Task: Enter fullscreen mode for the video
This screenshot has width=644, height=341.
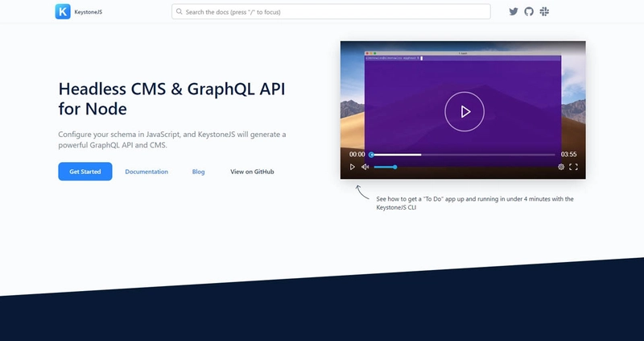Action: [573, 167]
